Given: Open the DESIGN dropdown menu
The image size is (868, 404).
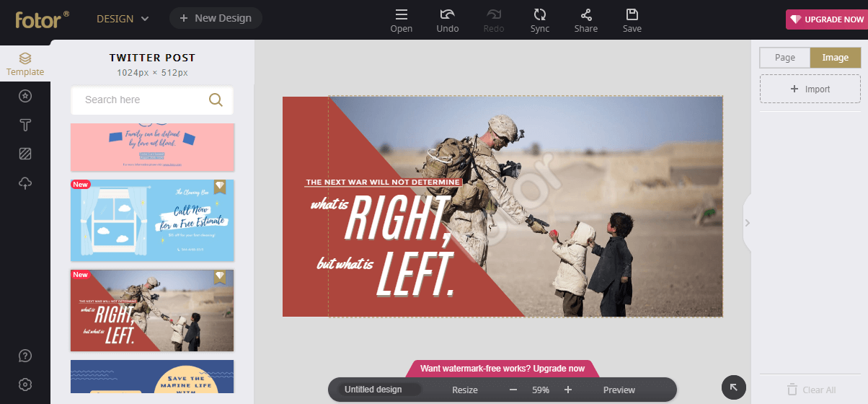Looking at the screenshot, I should coord(123,19).
